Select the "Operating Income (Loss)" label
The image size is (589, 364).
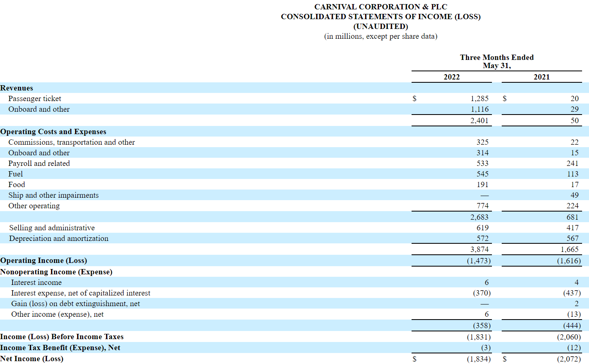[44, 260]
